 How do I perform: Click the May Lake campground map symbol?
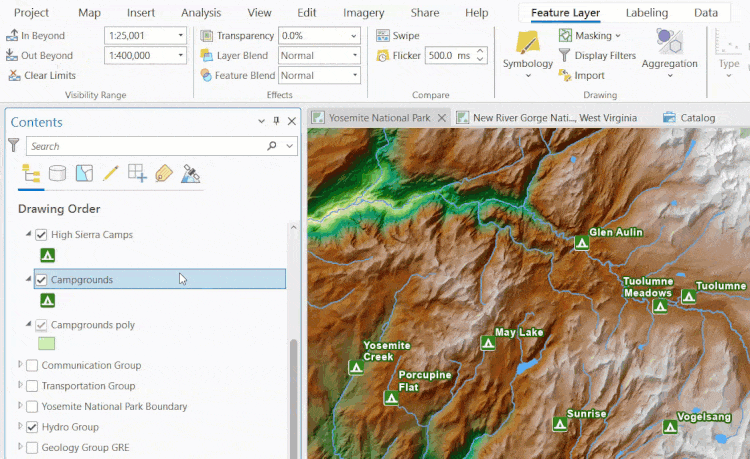[488, 343]
